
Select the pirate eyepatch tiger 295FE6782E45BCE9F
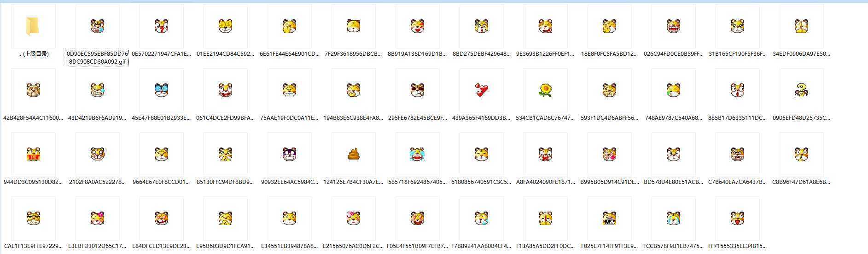(417, 90)
